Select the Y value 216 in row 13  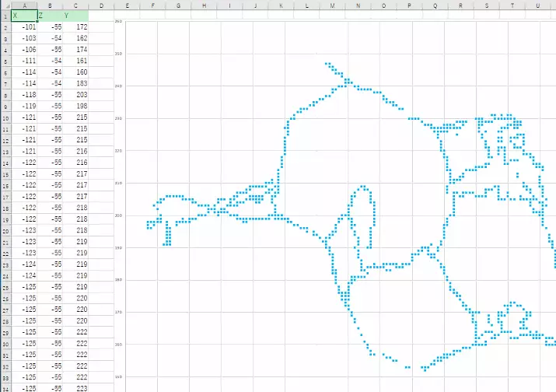click(x=75, y=152)
